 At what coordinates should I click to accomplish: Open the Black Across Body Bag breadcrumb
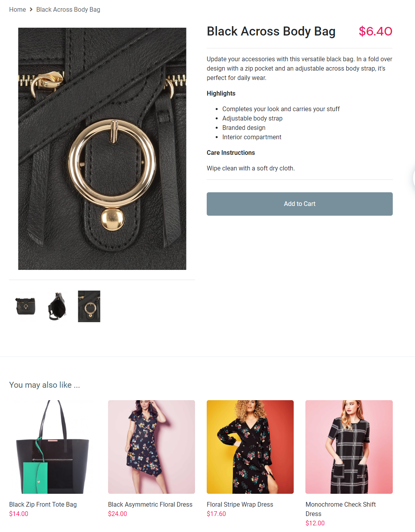point(68,9)
